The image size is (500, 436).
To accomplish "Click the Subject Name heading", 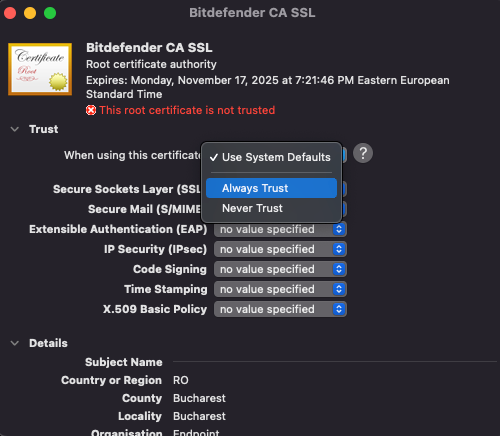I will pyautogui.click(x=124, y=362).
